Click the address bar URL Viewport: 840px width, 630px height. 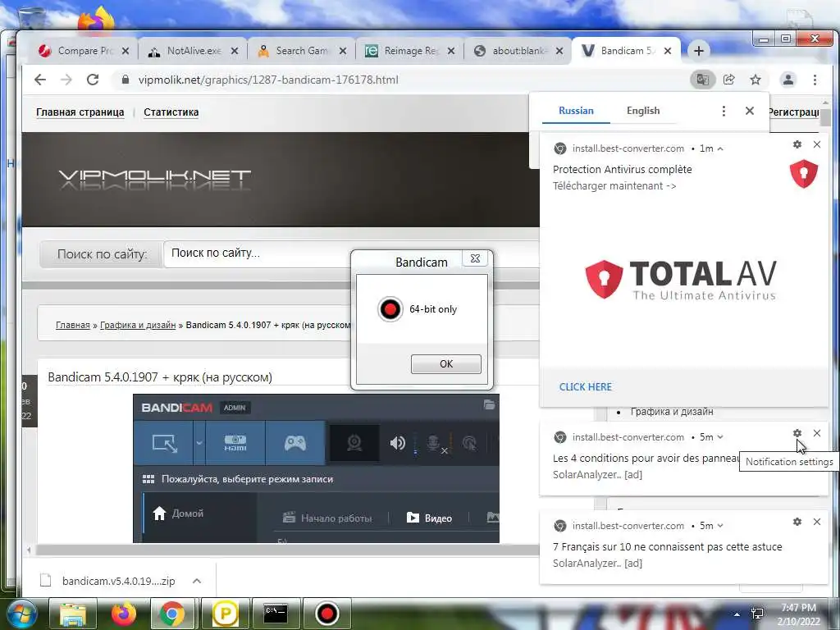(268, 80)
